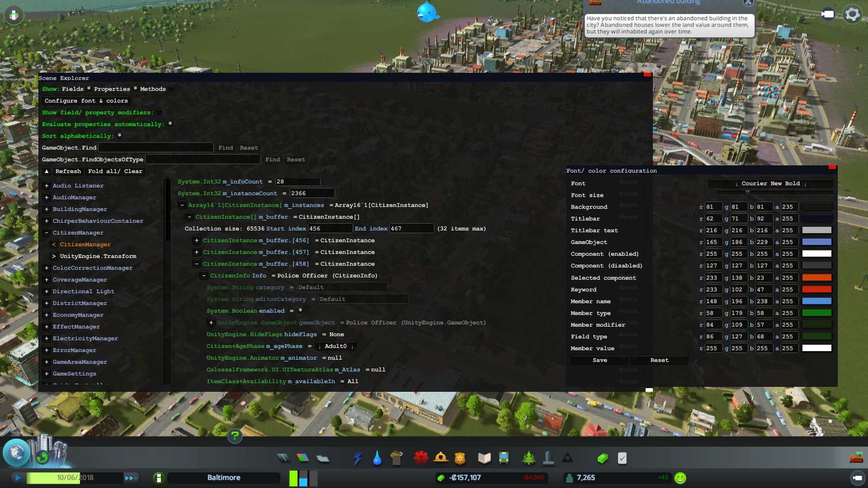Open the Water and Sewage menu
This screenshot has height=488, width=868.
(377, 458)
